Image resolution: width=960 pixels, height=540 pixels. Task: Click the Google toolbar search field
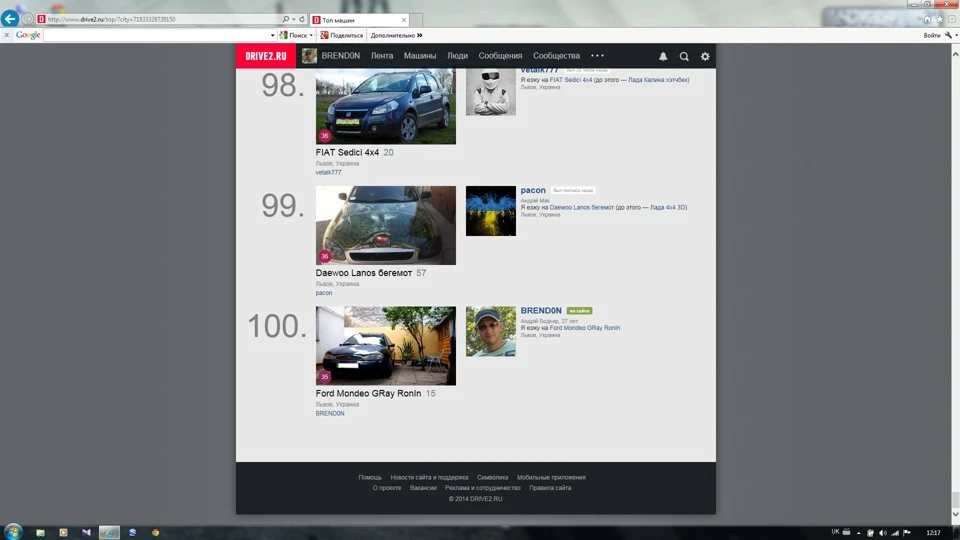coord(156,36)
